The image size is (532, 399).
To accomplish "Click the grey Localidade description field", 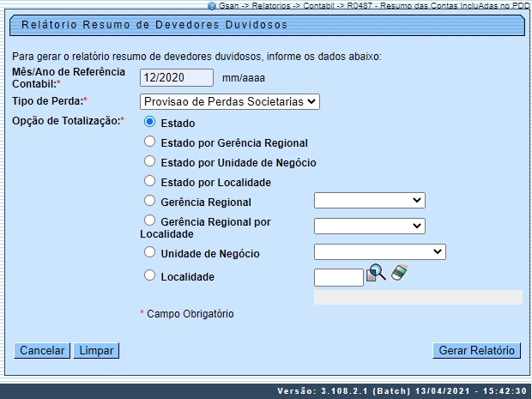I will click(x=418, y=297).
